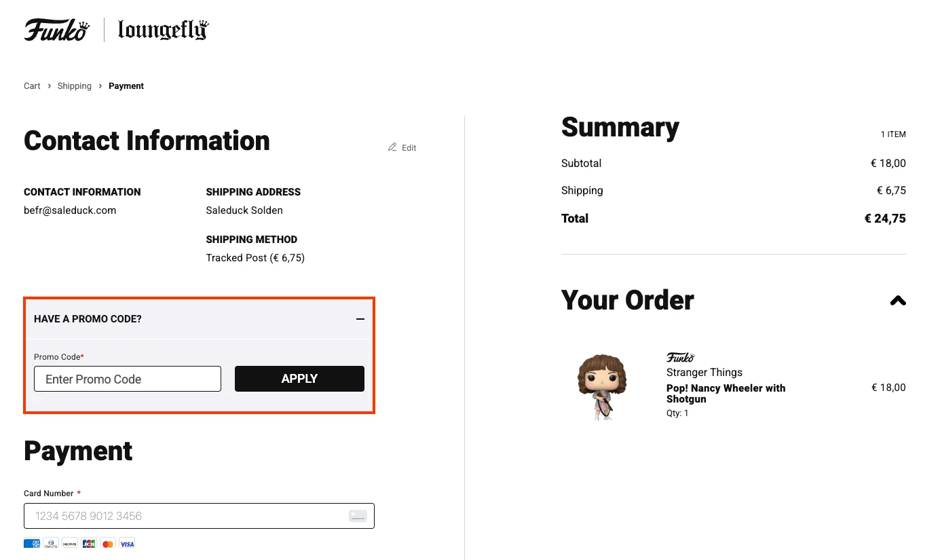940x560 pixels.
Task: Click the Diners Club payment icon
Action: [x=50, y=543]
